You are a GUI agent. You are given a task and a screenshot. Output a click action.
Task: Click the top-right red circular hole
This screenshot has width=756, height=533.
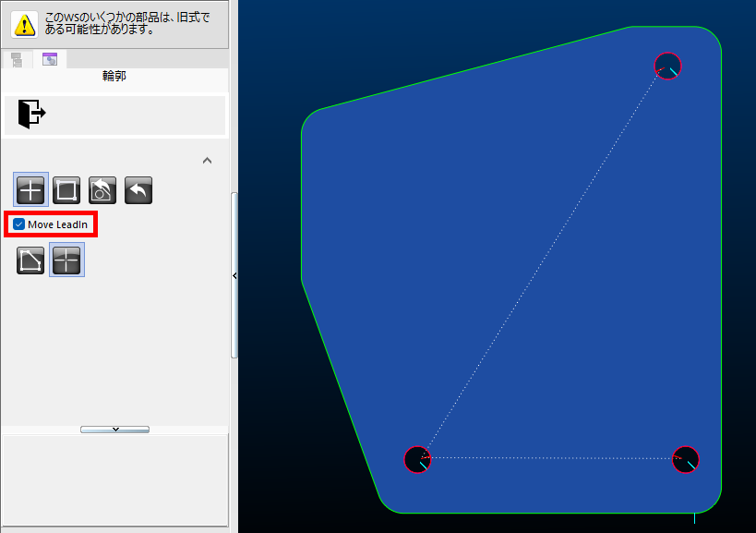click(667, 67)
